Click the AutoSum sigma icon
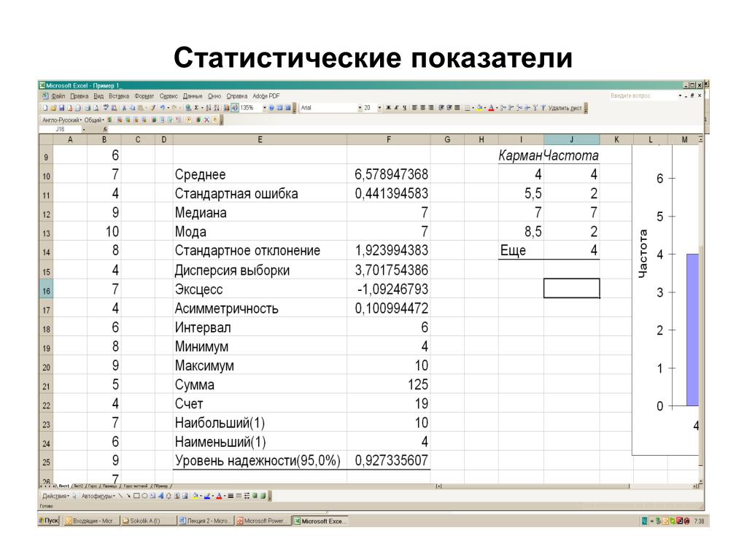Screen dimensions: 747x560 tap(196, 108)
